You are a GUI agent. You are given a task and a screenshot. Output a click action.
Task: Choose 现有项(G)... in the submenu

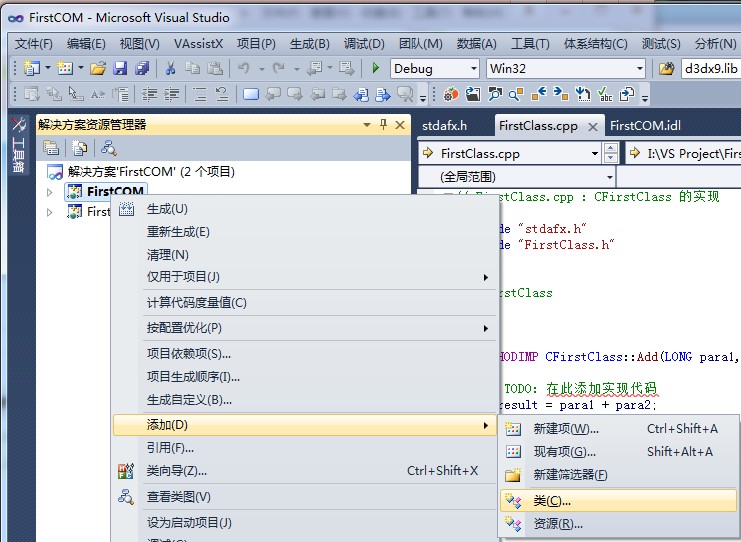click(618, 452)
